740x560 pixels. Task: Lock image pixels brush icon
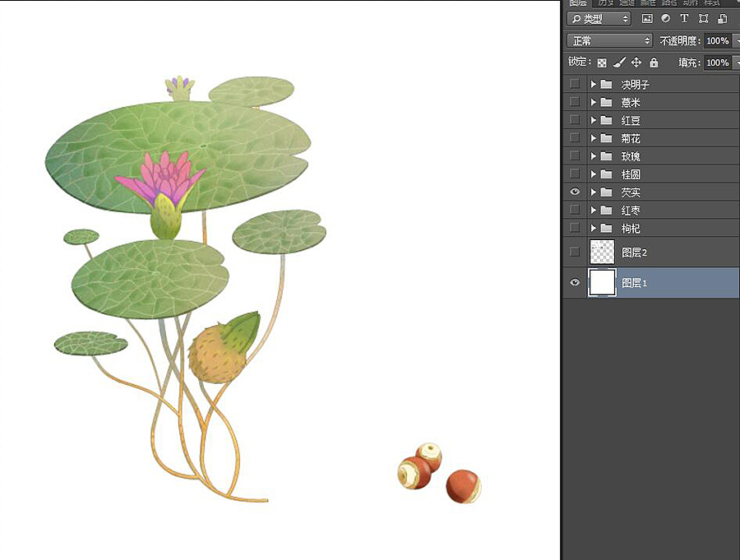click(619, 62)
